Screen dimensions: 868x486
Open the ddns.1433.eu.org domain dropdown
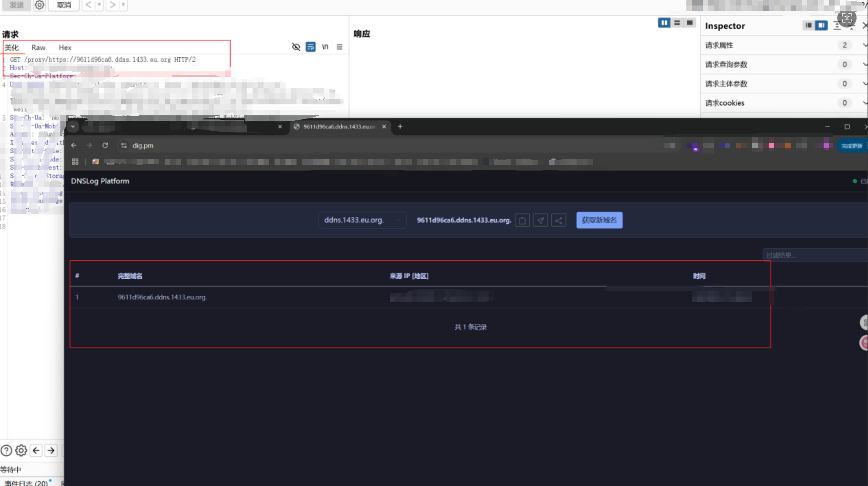click(362, 220)
